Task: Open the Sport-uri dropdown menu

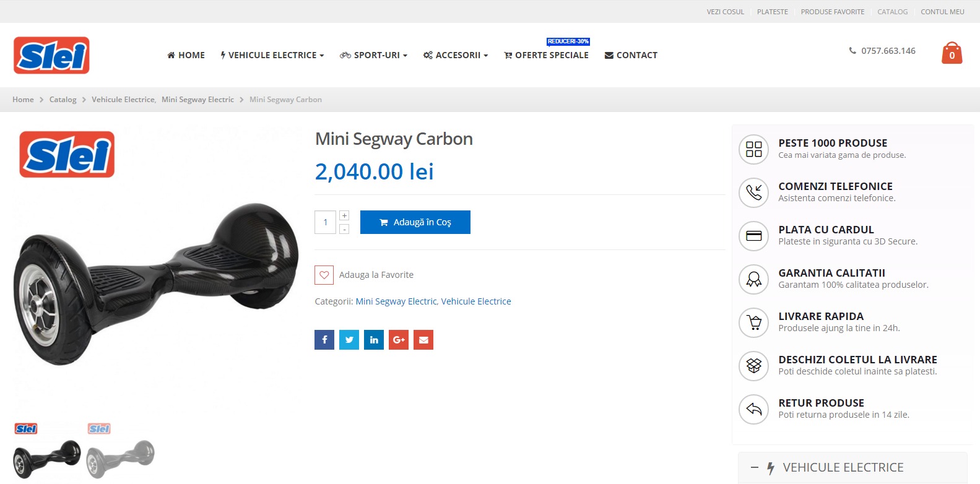Action: tap(373, 55)
